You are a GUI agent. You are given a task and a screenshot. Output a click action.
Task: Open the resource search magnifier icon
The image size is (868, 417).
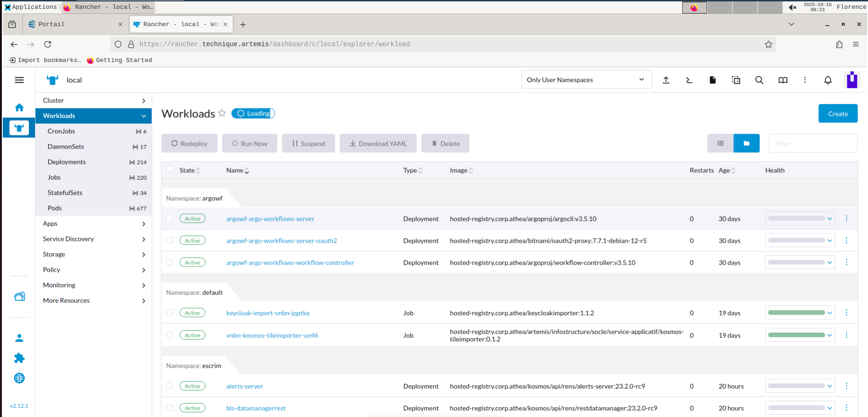click(x=759, y=80)
